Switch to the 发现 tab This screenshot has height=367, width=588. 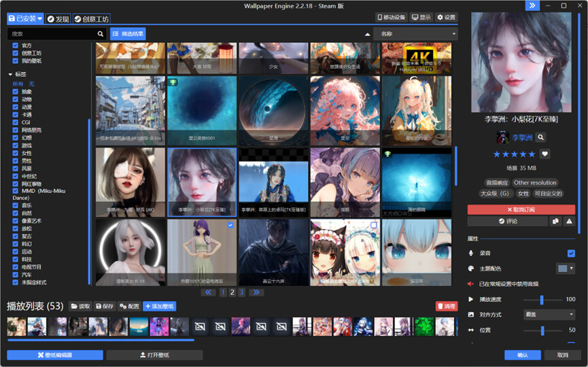pyautogui.click(x=58, y=19)
